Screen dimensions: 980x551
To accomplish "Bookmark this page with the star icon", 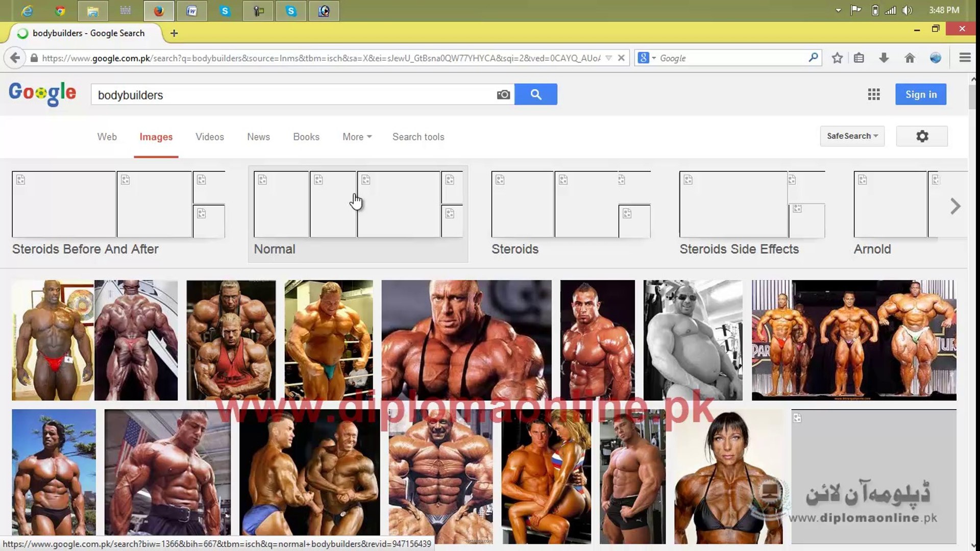I will tap(837, 58).
